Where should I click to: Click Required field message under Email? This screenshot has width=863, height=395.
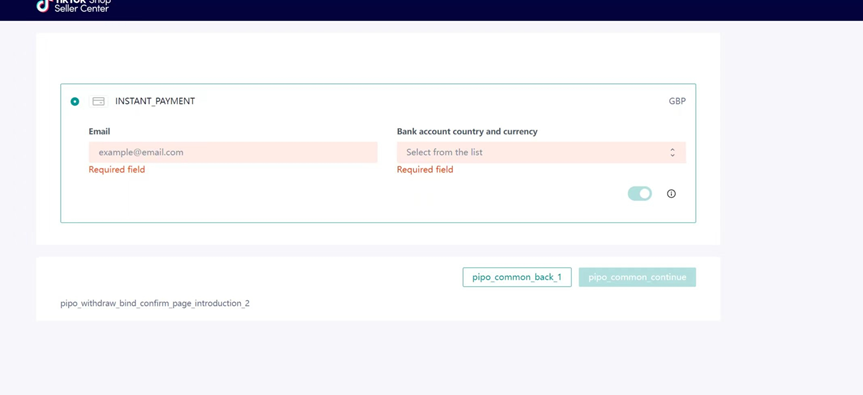pyautogui.click(x=117, y=169)
